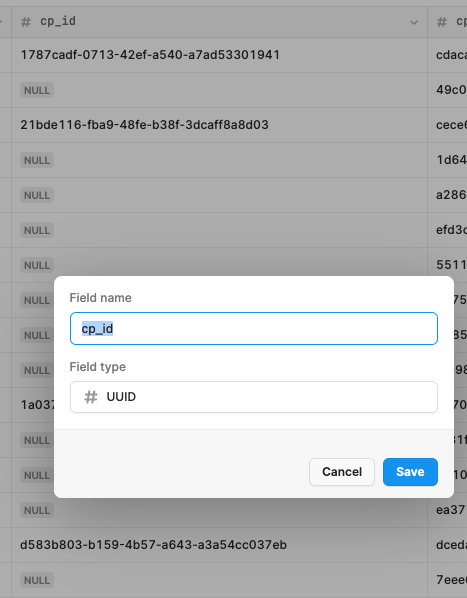The width and height of the screenshot is (467, 598).
Task: Cancel the field edit dialog
Action: click(x=342, y=472)
